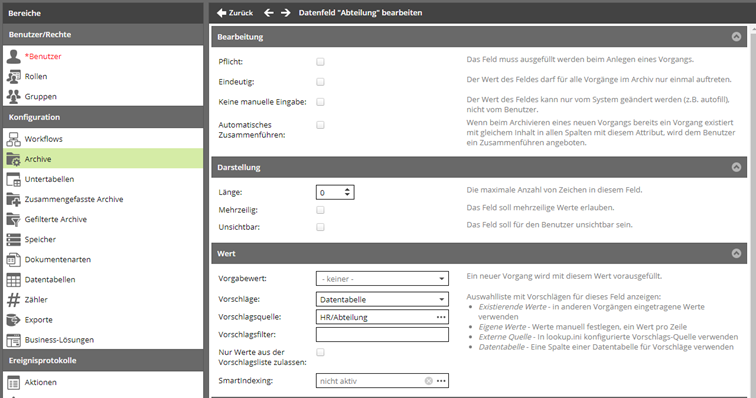Click the Aktionen log icon

(14, 383)
